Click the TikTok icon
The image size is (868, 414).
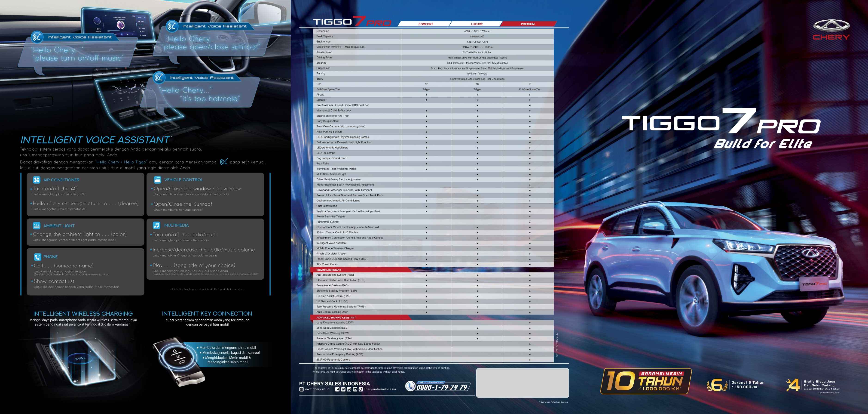(361, 389)
